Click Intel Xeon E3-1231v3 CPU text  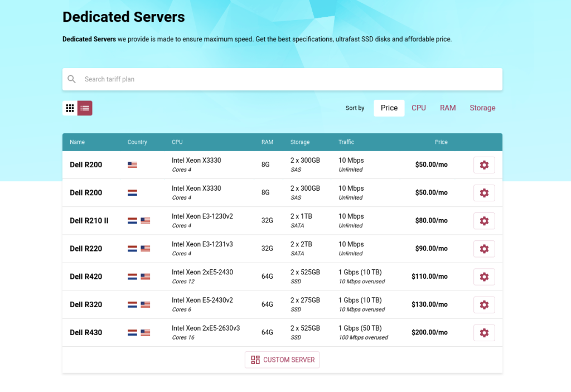[x=202, y=244]
